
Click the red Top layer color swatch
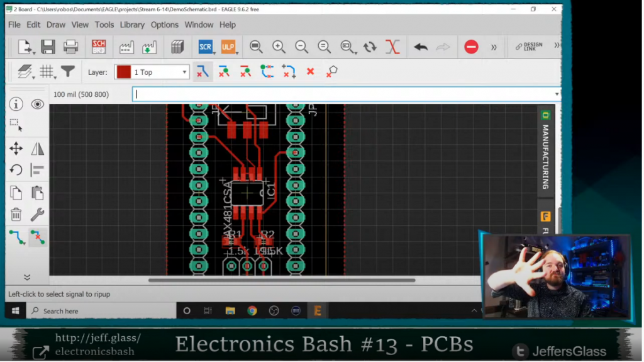[124, 72]
